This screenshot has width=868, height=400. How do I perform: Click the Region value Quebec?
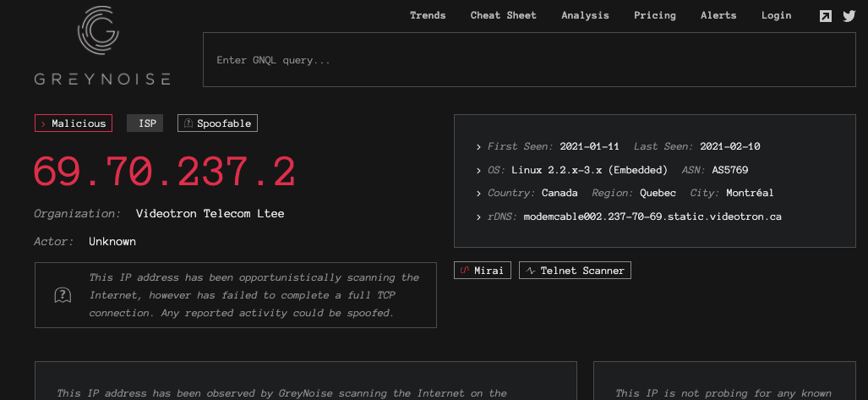tap(658, 194)
